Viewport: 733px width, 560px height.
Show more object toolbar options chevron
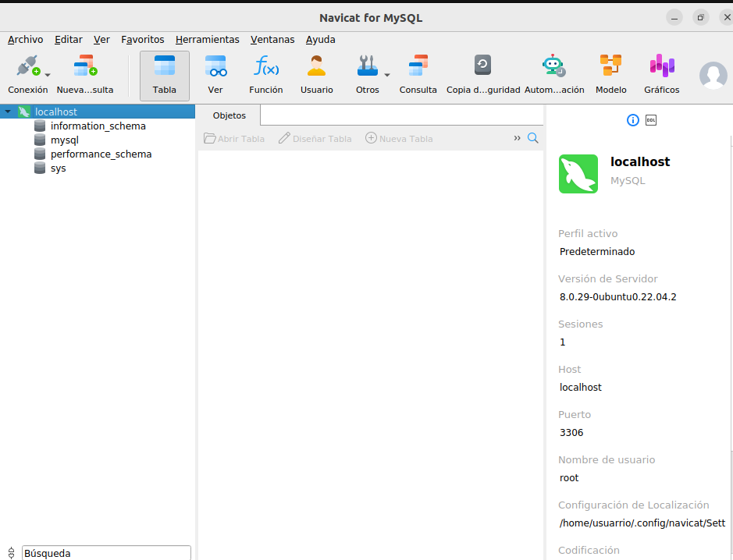click(517, 139)
